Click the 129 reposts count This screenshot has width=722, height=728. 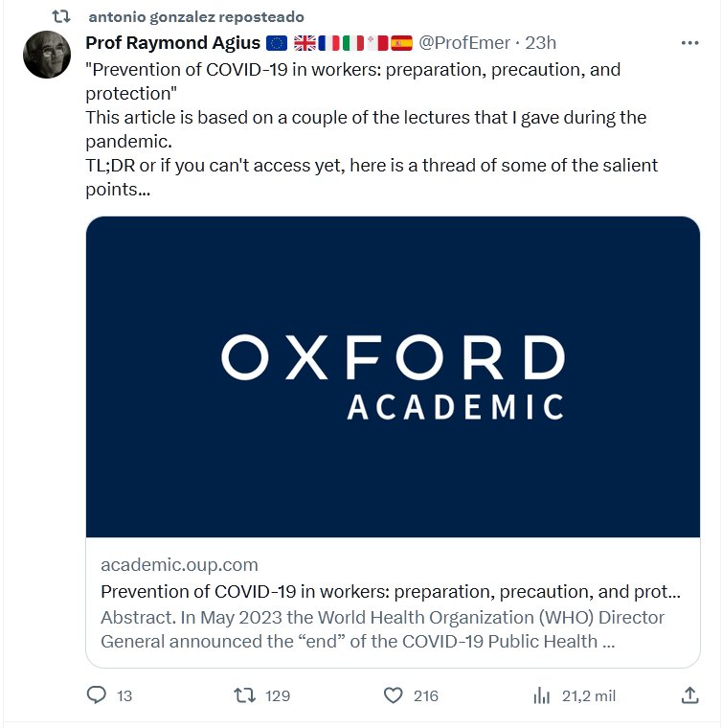[277, 696]
